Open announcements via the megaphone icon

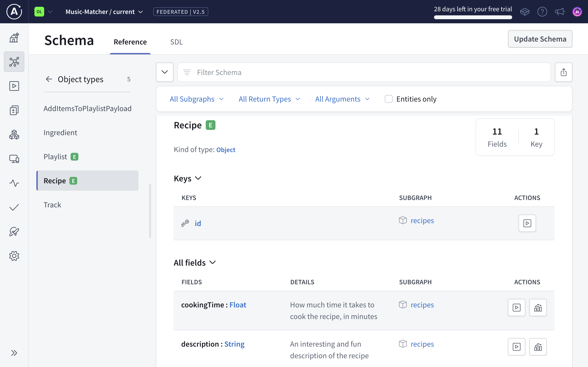click(559, 11)
